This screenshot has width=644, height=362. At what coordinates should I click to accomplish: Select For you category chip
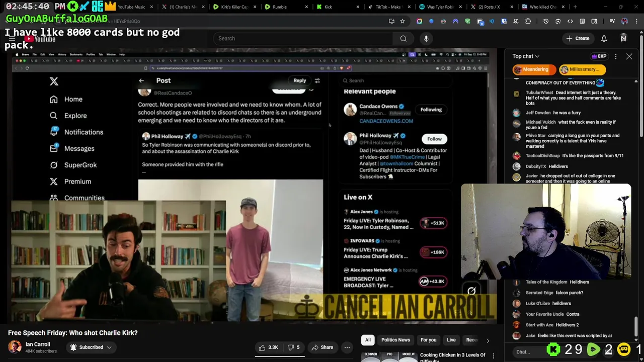(428, 340)
